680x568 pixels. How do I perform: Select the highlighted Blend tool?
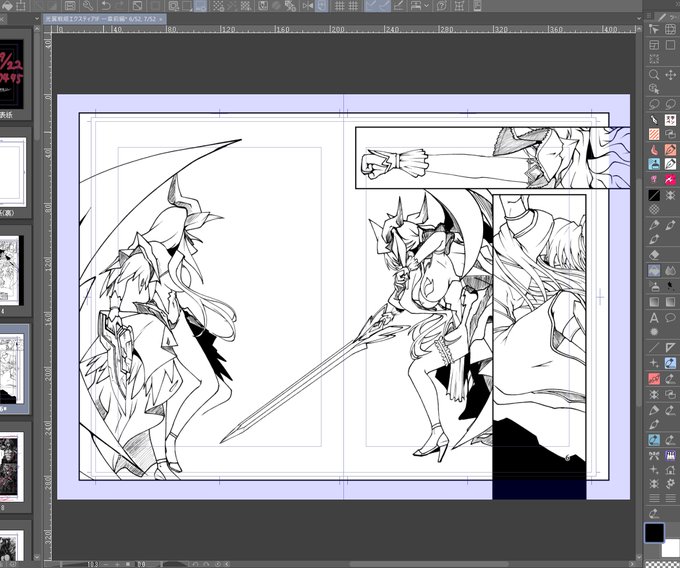654,271
